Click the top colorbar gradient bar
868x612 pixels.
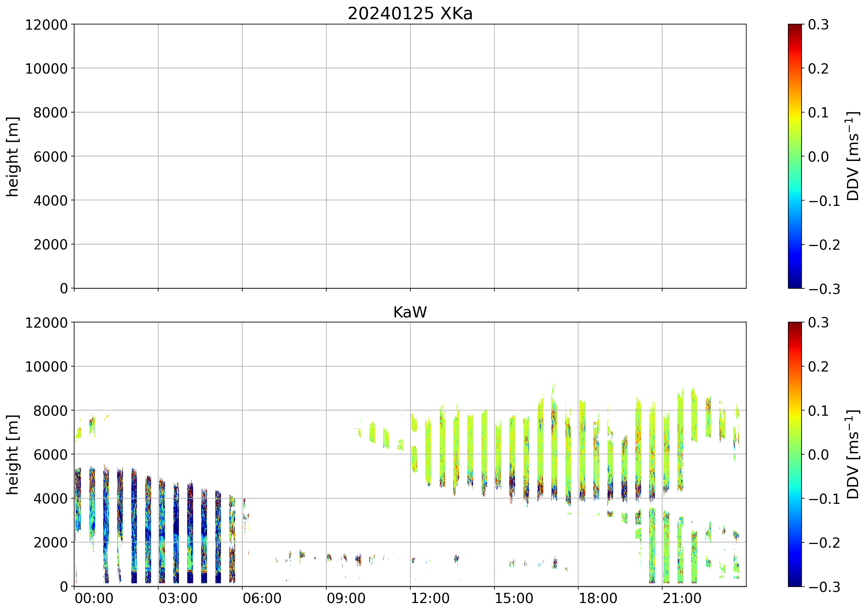(x=795, y=156)
